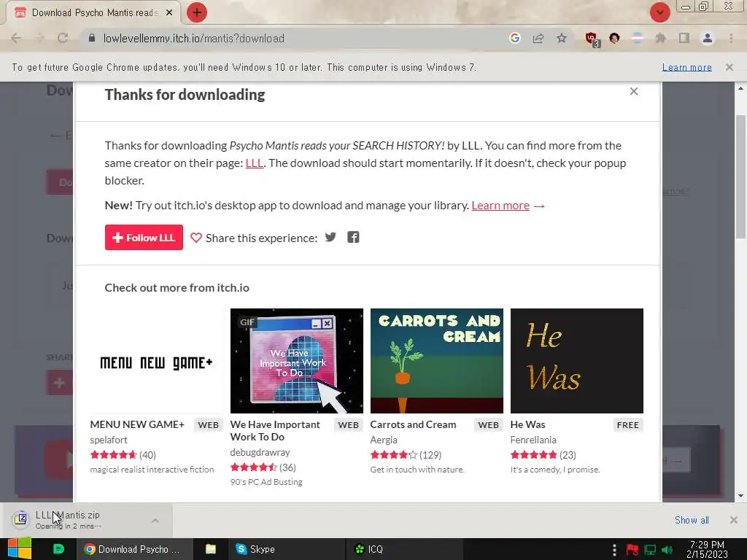Open the LLL Mantis.zip download item
This screenshot has width=747, height=560.
coord(76,520)
